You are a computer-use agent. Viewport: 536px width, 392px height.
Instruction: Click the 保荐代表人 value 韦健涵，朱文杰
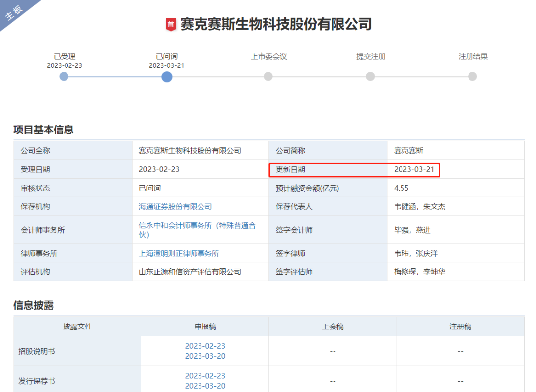pyautogui.click(x=420, y=207)
